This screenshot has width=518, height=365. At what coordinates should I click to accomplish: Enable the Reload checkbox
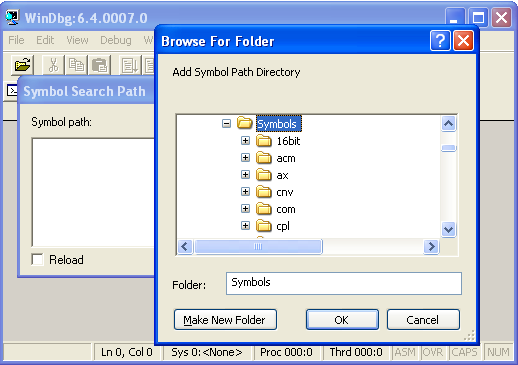(37, 259)
